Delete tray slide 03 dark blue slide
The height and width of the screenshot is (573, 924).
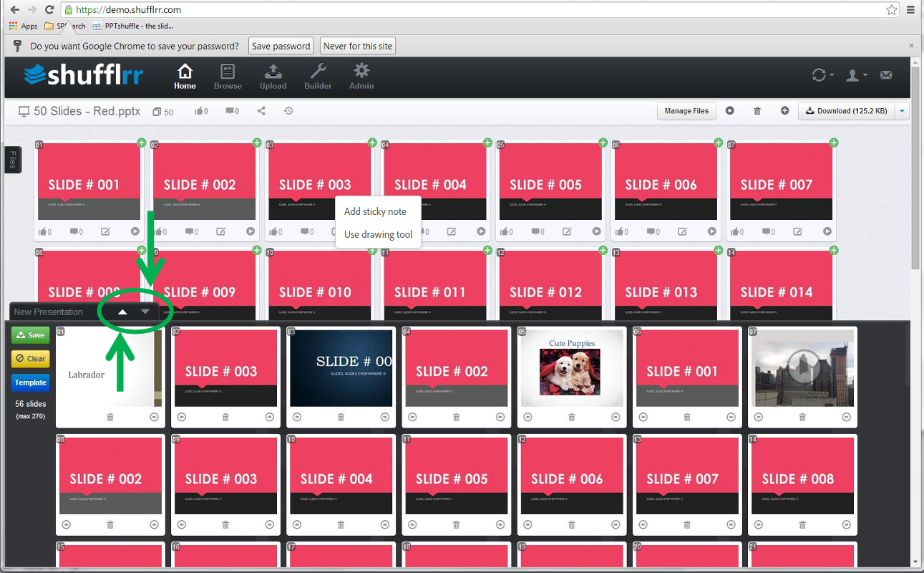(x=341, y=417)
